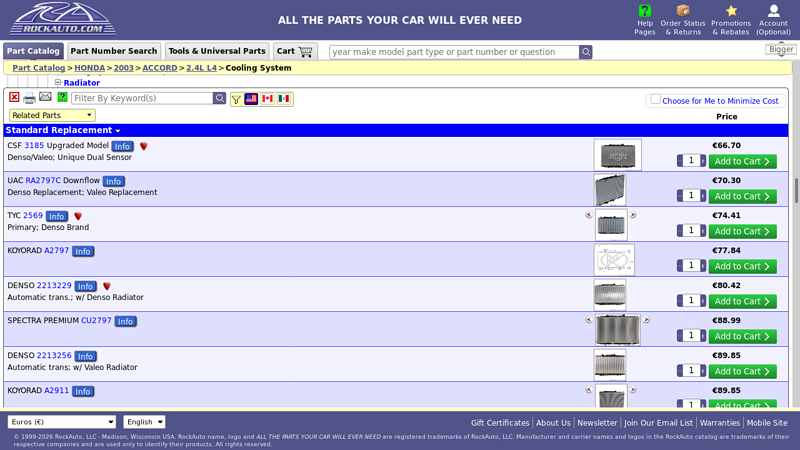This screenshot has height=450, width=800.
Task: Open the Warranties footer link
Action: [719, 423]
